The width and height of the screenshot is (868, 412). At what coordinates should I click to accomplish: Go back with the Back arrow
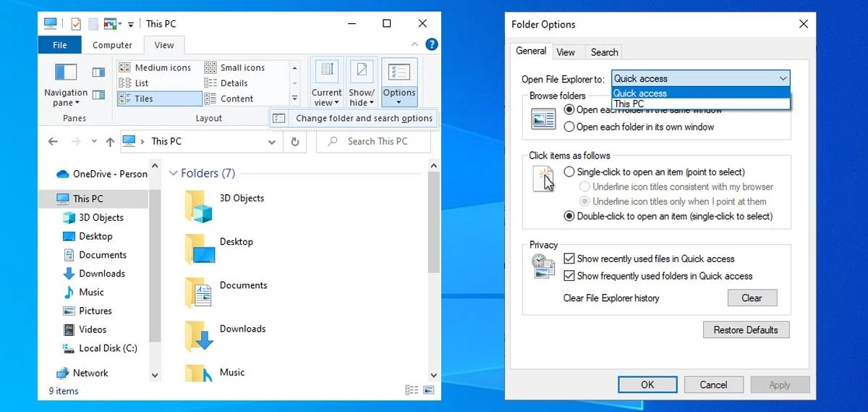(53, 142)
